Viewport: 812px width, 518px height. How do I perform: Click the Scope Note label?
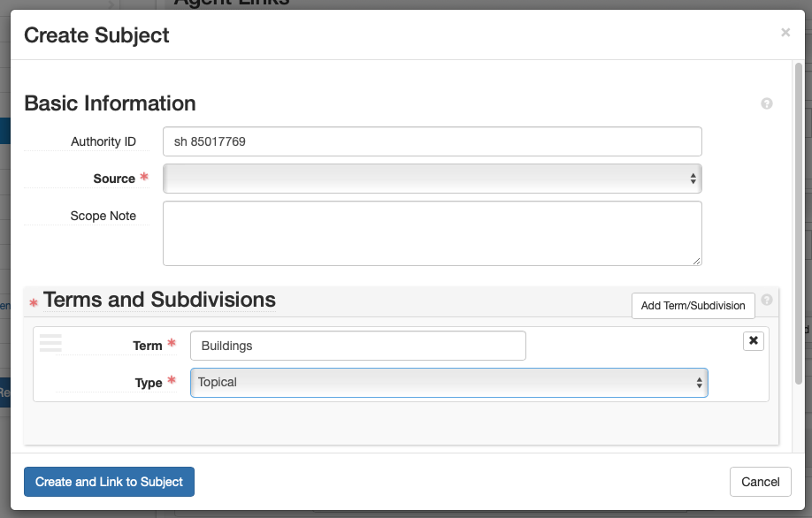(x=103, y=216)
